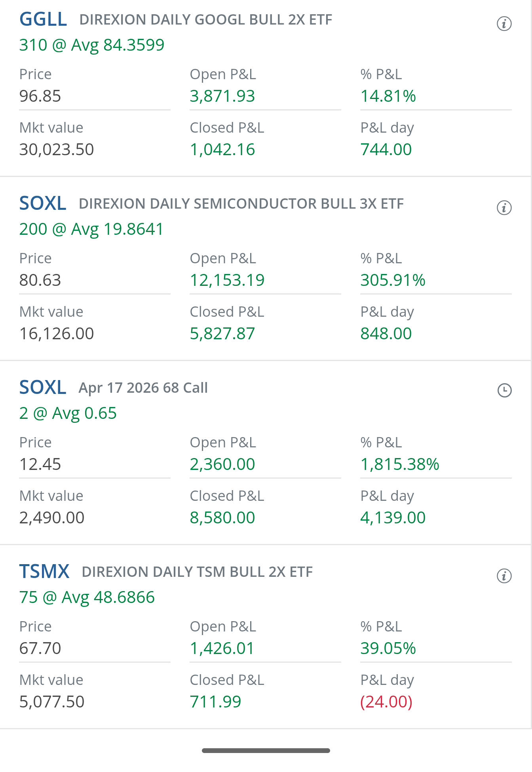Select GGLL price 96.85
532x772 pixels.
click(x=40, y=96)
